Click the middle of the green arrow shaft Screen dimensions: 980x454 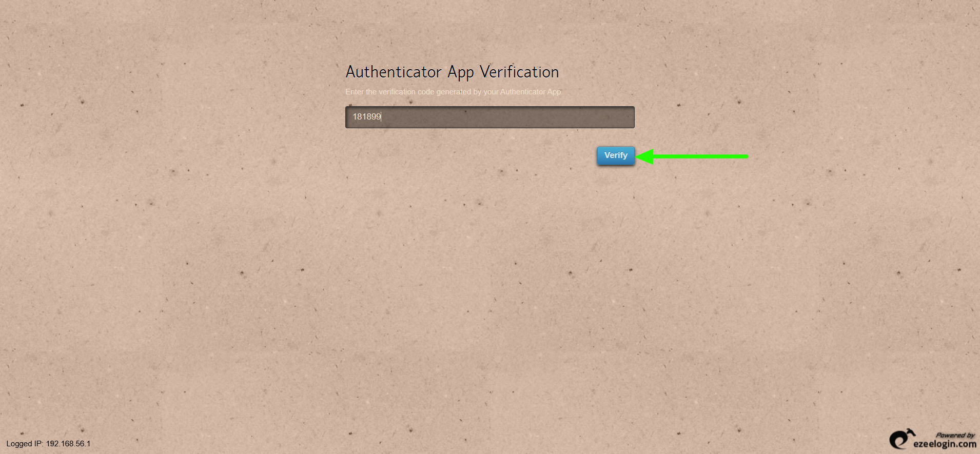(x=700, y=156)
